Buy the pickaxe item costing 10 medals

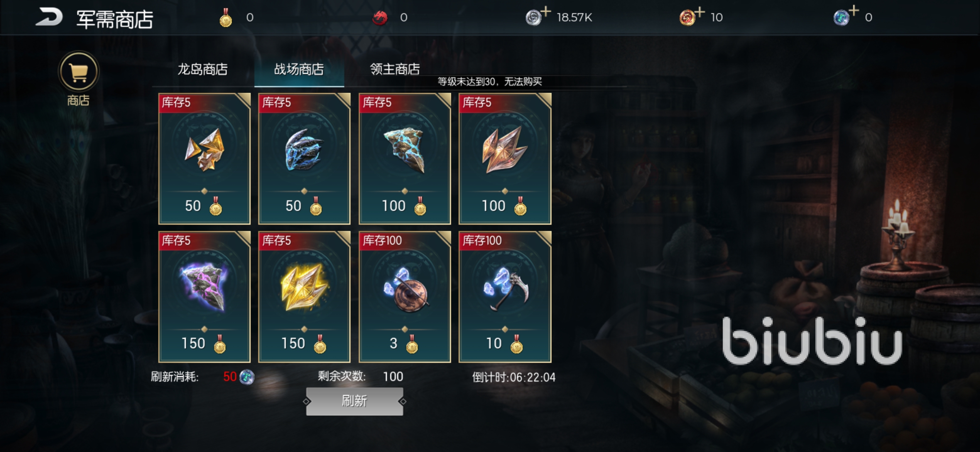point(505,297)
